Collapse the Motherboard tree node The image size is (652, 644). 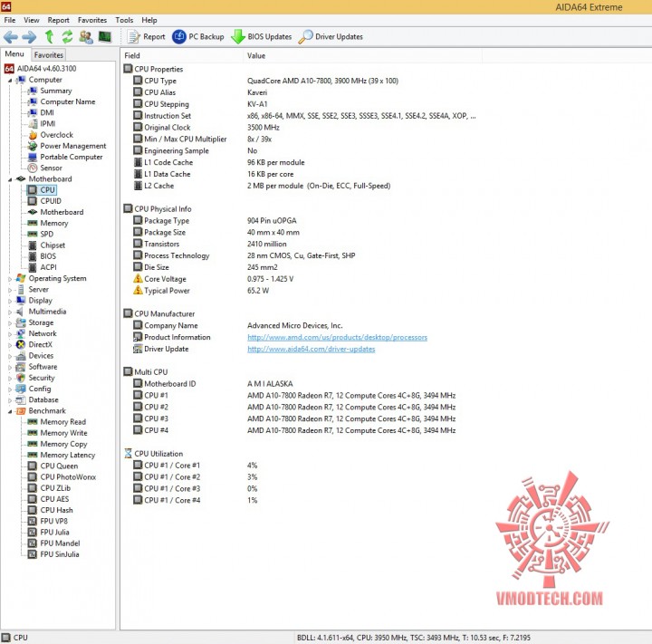10,179
